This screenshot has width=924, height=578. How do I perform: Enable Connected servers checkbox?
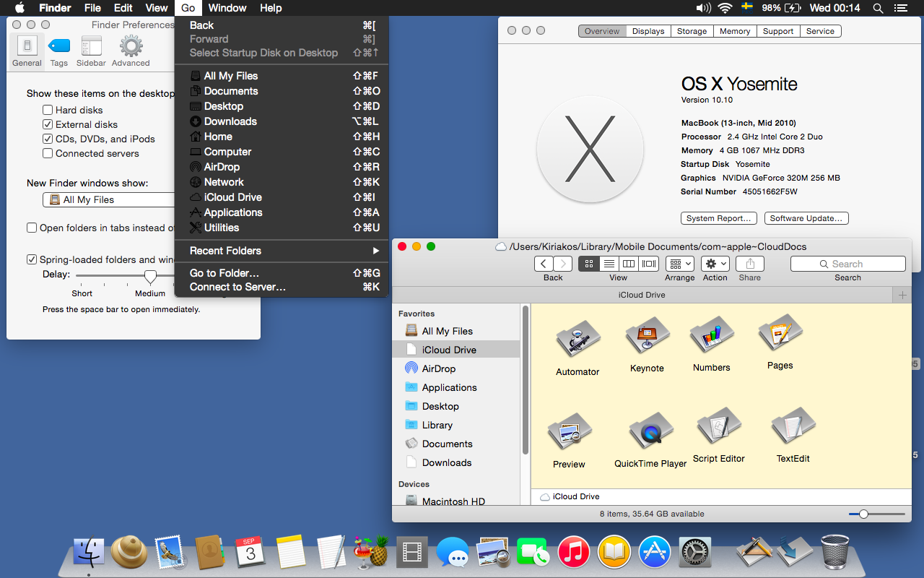point(48,153)
